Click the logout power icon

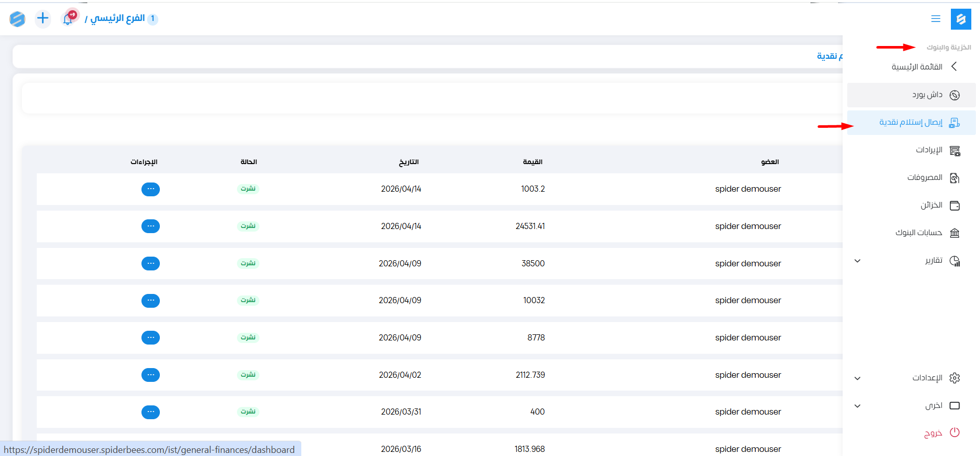pyautogui.click(x=954, y=432)
